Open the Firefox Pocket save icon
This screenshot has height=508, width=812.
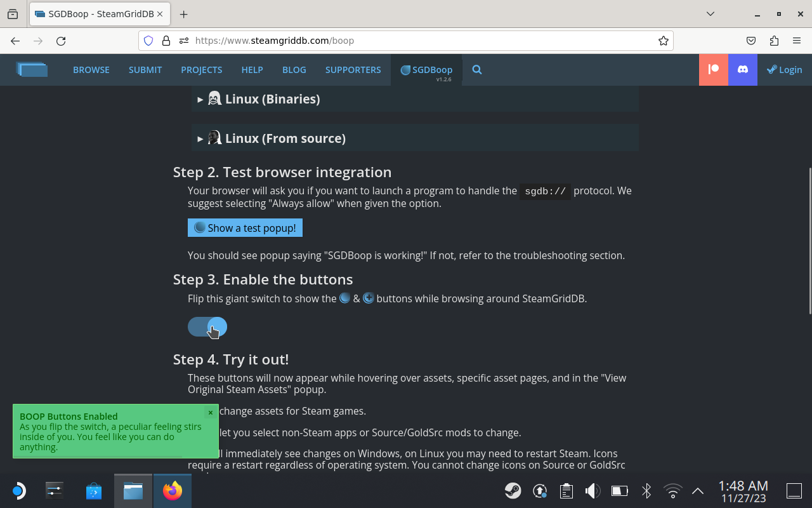tap(751, 41)
